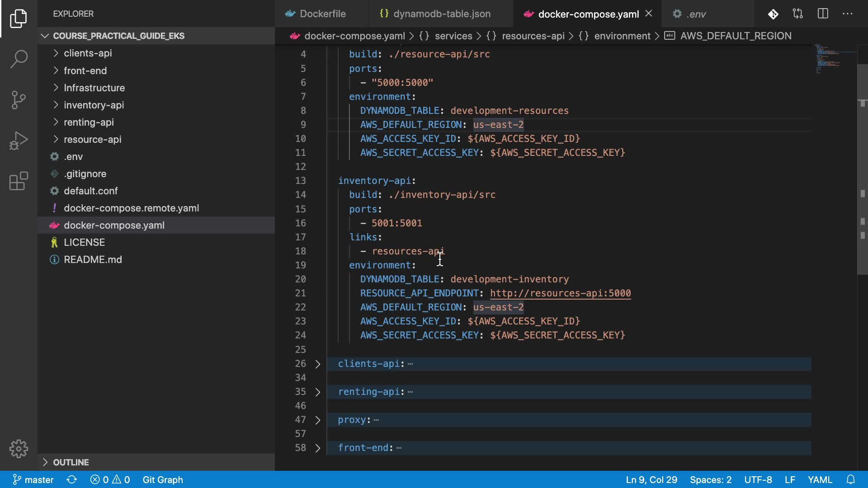868x488 pixels.
Task: Expand the folded clients-api section
Action: [x=318, y=364]
